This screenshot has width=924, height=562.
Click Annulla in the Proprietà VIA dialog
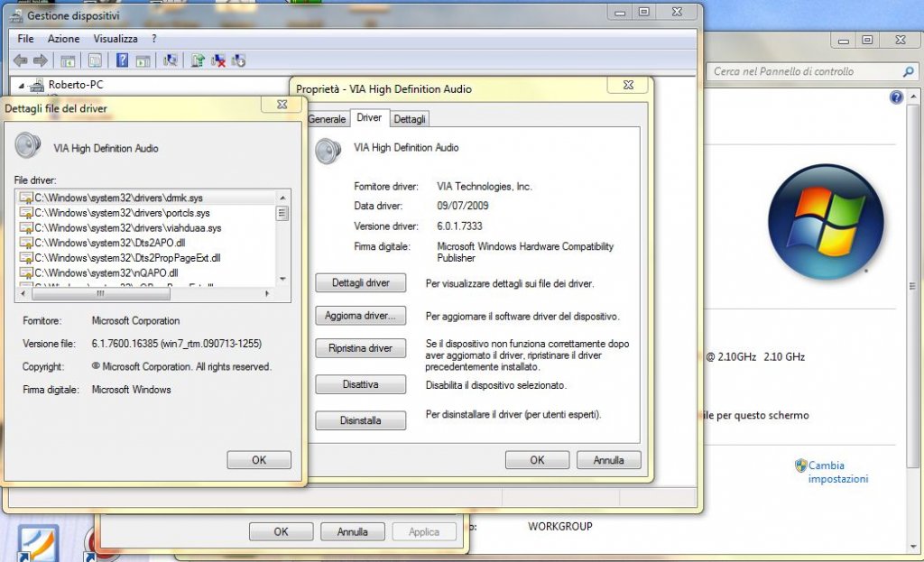click(x=609, y=460)
